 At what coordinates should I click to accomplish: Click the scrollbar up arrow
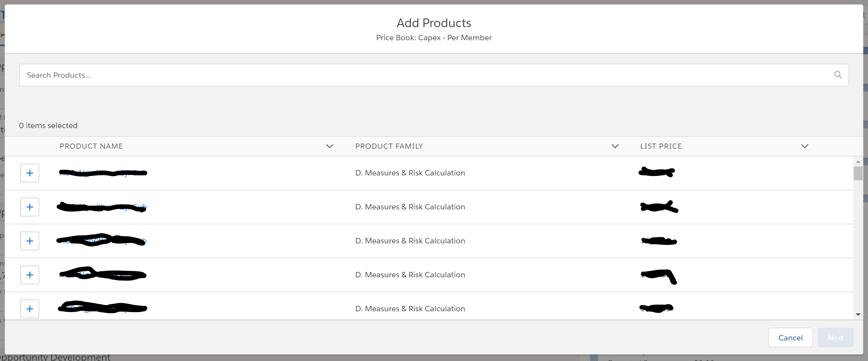pos(858,161)
